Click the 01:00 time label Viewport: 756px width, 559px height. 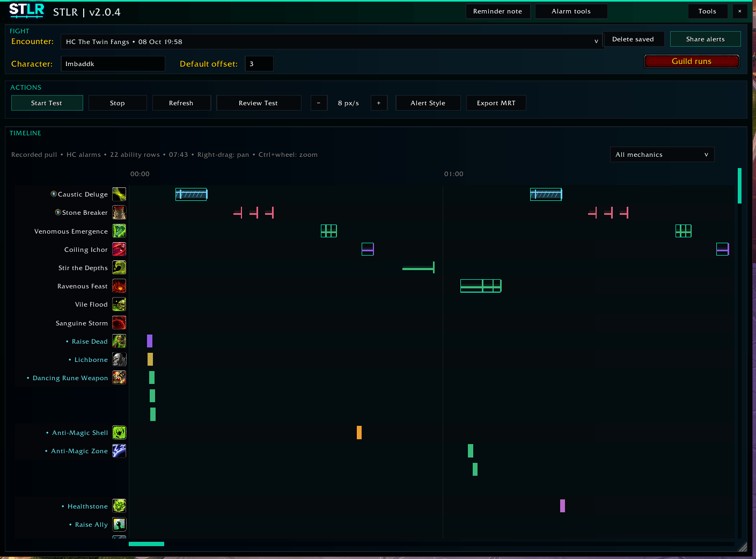pyautogui.click(x=454, y=174)
